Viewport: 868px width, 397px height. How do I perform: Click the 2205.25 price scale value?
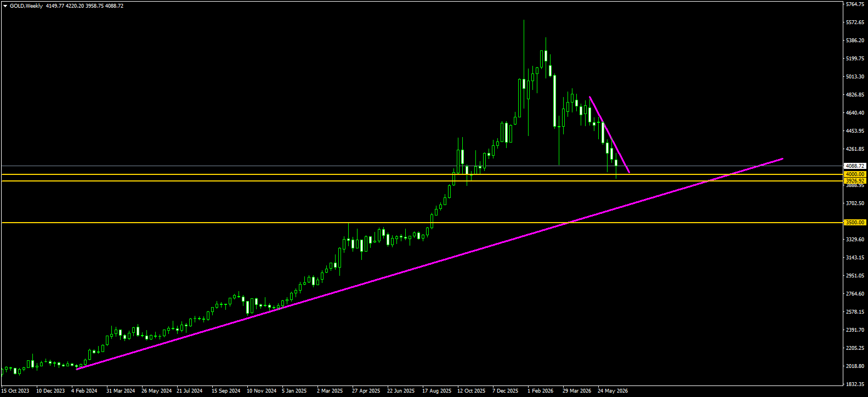tap(855, 348)
